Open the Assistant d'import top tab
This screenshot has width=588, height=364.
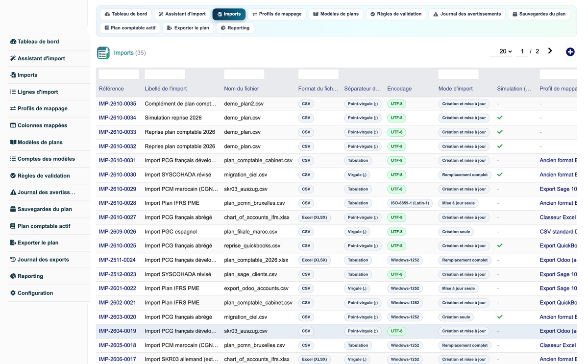[182, 14]
